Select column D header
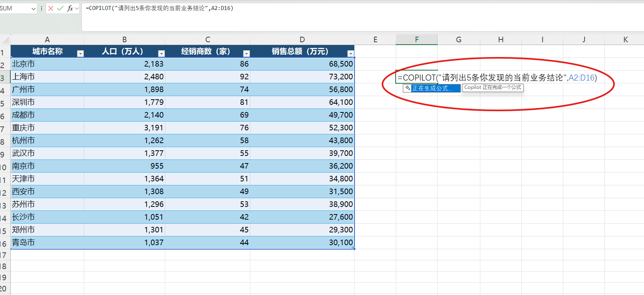Image resolution: width=644 pixels, height=295 pixels. 302,39
